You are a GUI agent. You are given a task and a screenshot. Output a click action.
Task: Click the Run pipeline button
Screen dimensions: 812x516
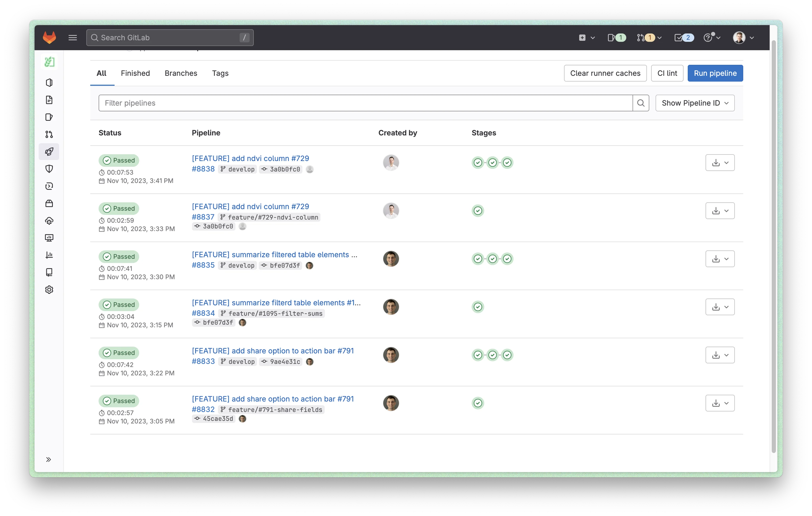tap(715, 73)
